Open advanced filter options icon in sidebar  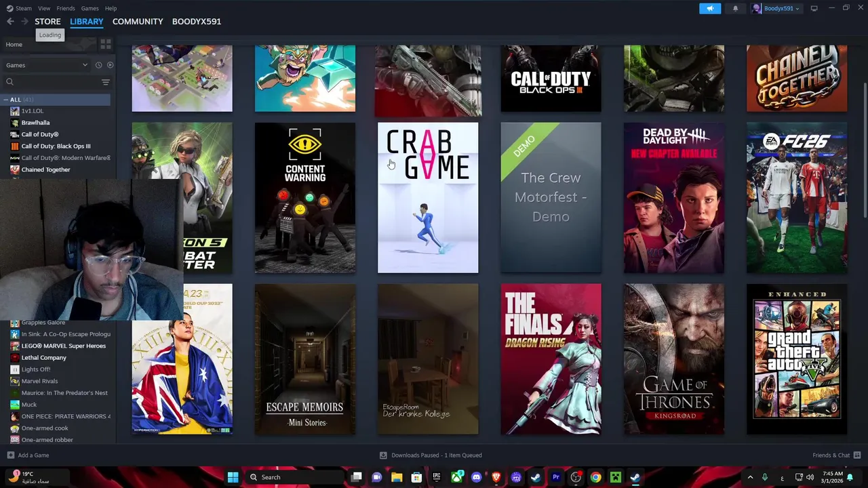point(105,82)
